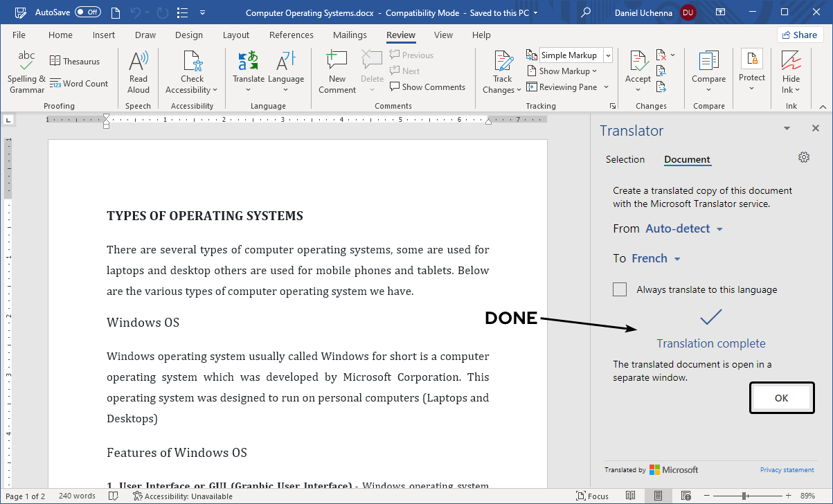Check Always translate to this language

[620, 289]
